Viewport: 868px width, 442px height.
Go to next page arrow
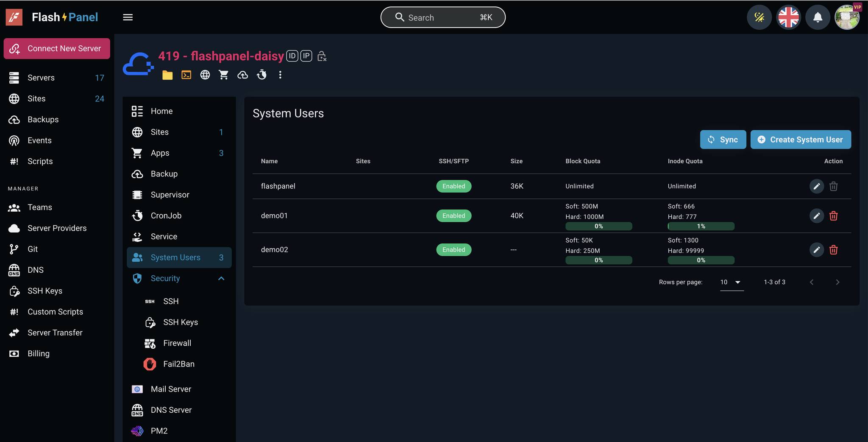837,282
